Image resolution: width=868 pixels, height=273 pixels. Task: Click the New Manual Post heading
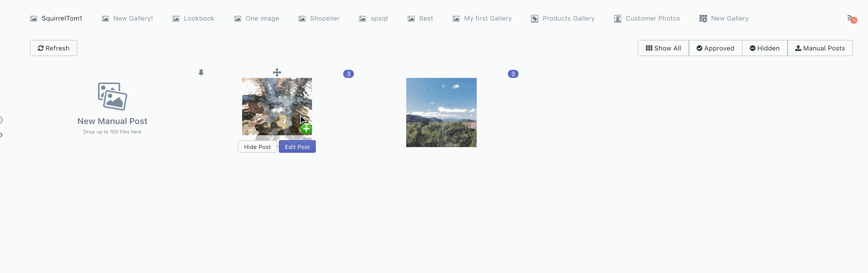pyautogui.click(x=112, y=121)
